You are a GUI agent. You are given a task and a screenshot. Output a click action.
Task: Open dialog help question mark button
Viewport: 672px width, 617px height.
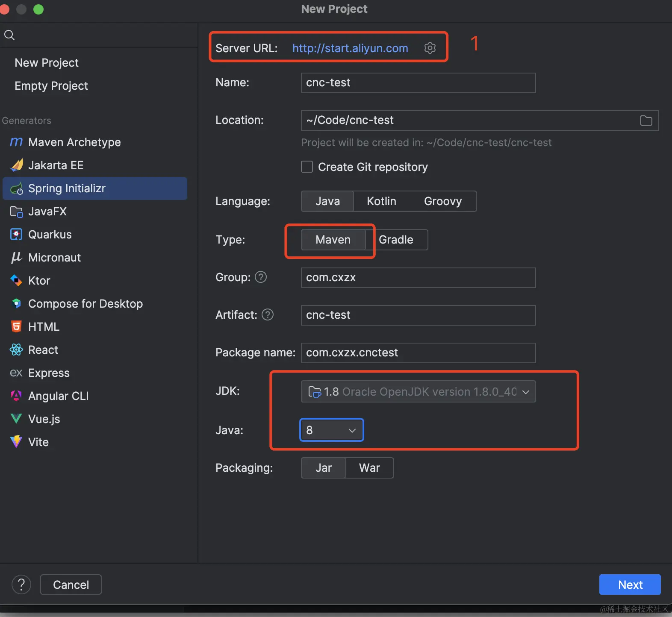pos(21,585)
